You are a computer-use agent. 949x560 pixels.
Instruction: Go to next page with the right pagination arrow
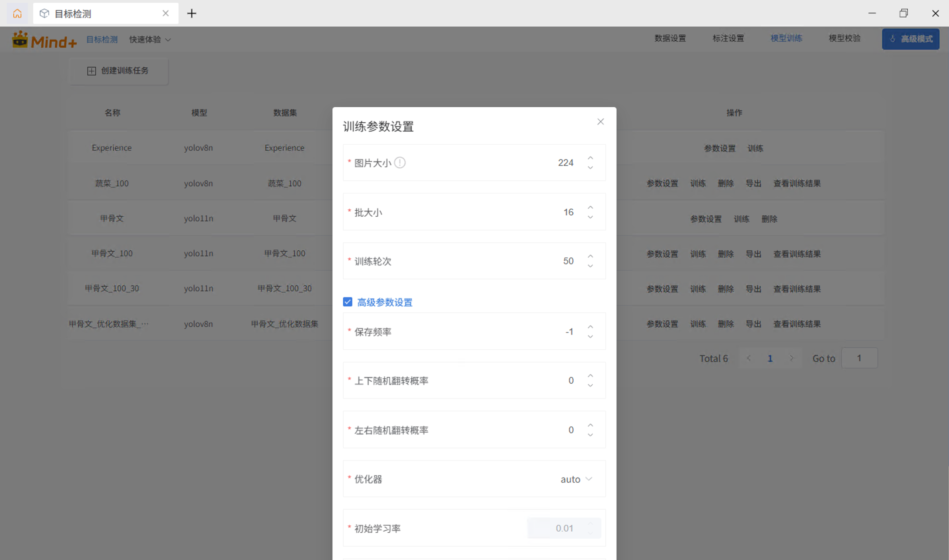coord(791,358)
